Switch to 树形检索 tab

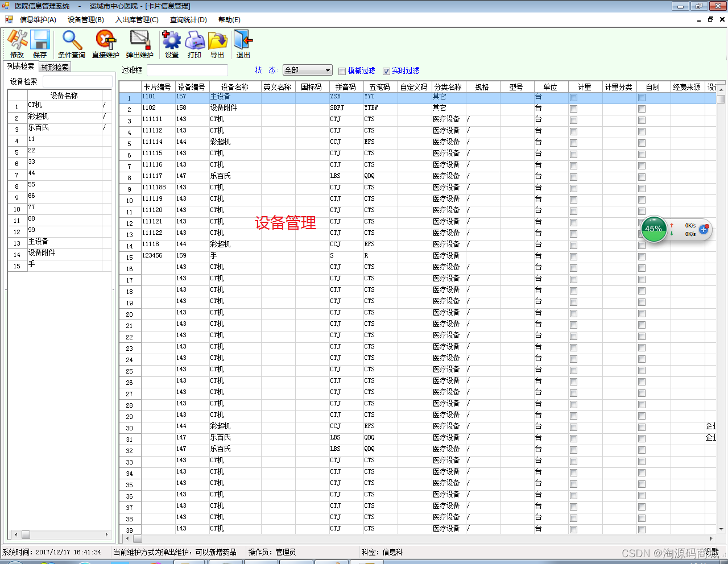point(55,67)
